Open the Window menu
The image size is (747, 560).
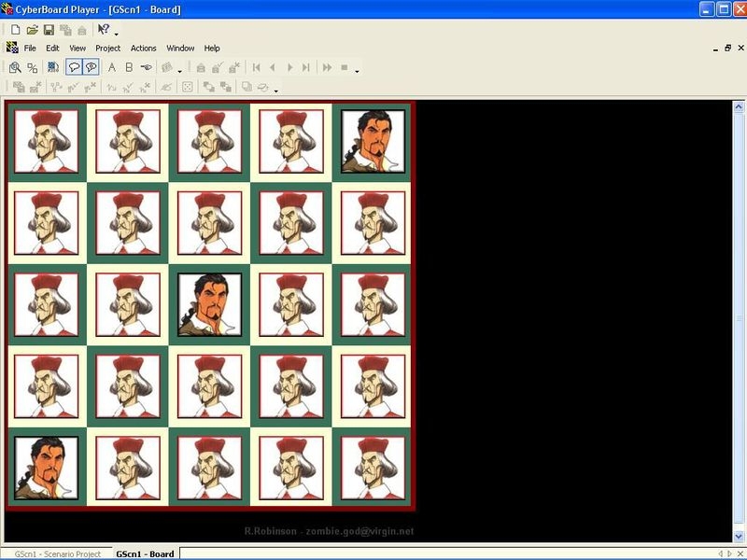coord(180,49)
